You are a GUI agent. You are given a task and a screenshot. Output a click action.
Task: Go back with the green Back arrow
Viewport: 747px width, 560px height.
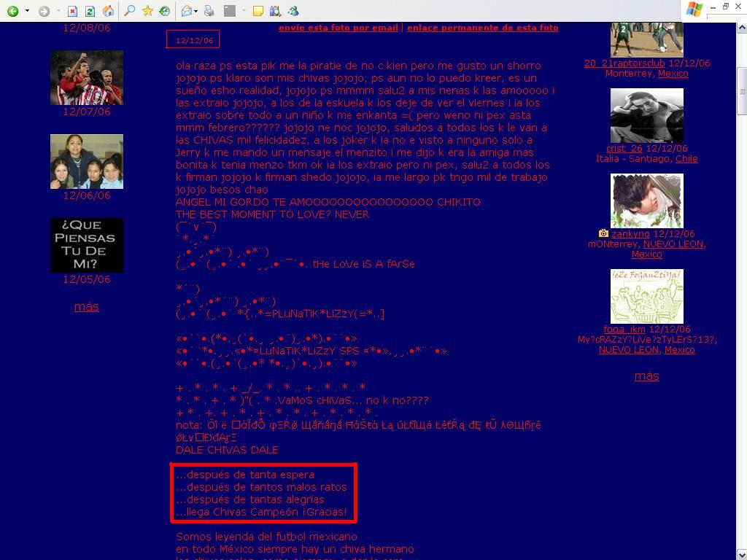pyautogui.click(x=13, y=11)
